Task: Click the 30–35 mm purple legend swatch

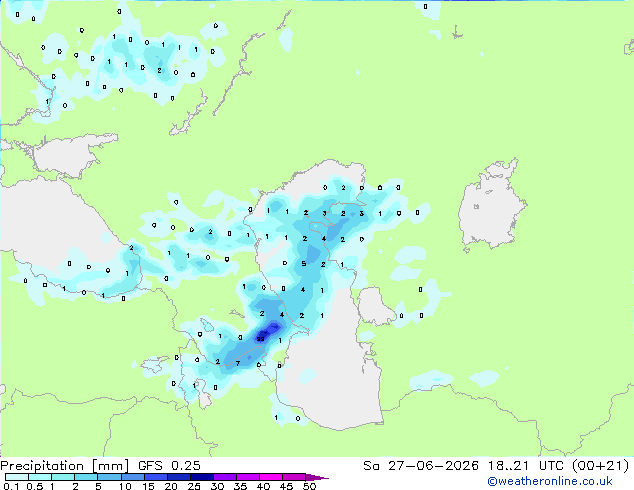Action: [x=224, y=477]
